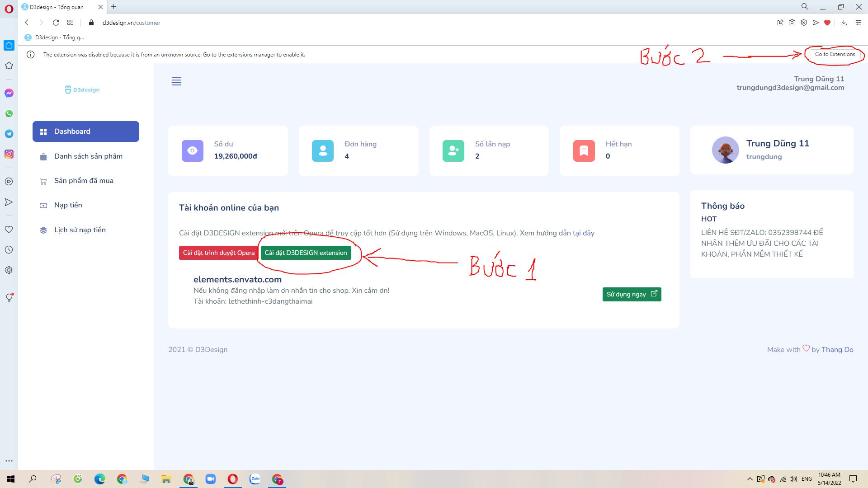Open Zalo from taskbar

(255, 479)
